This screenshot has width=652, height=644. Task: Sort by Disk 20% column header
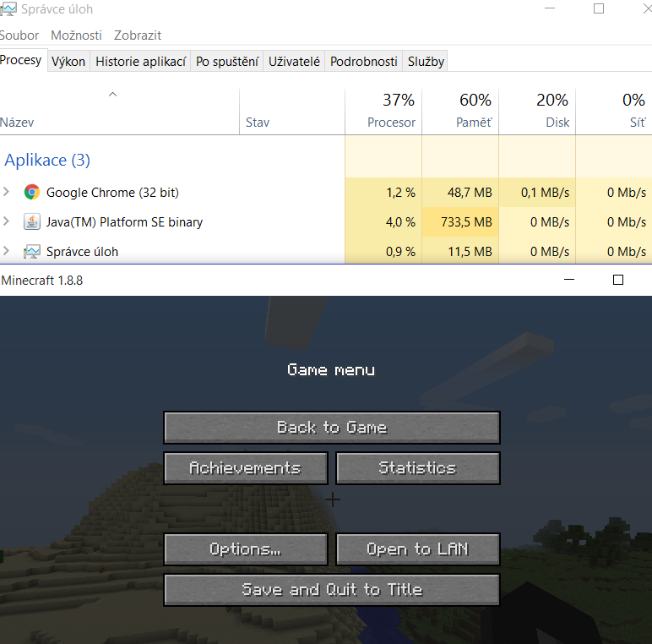[x=537, y=112]
